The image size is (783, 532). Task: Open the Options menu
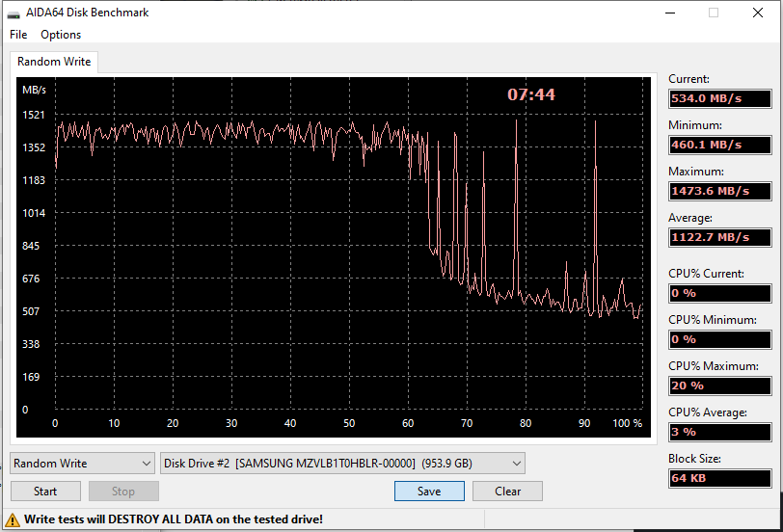point(61,35)
